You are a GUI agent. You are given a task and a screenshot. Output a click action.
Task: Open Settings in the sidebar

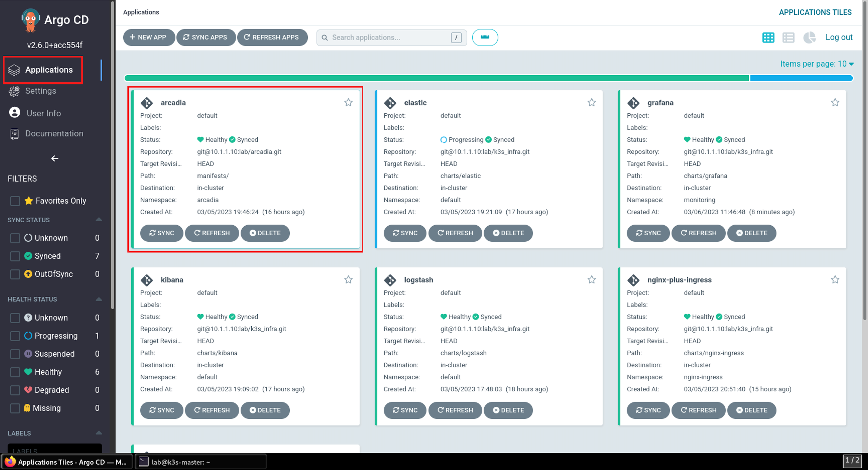click(x=41, y=91)
